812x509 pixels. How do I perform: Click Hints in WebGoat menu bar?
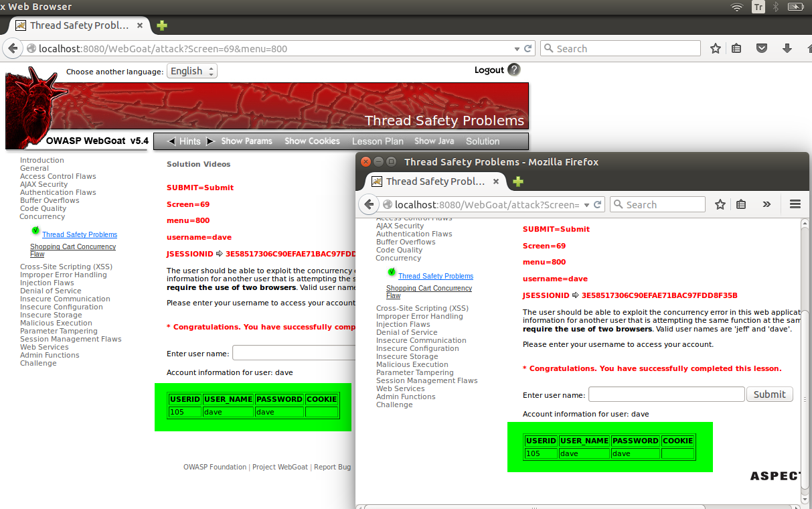[190, 141]
